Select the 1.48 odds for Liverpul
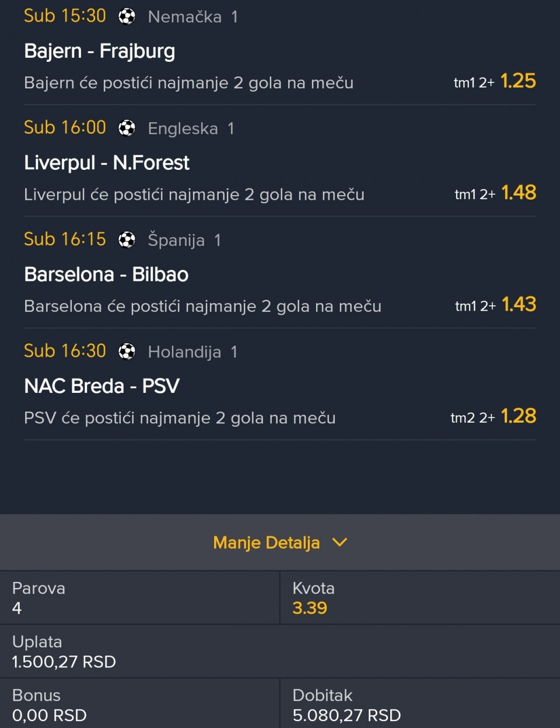The width and height of the screenshot is (560, 728). click(519, 193)
